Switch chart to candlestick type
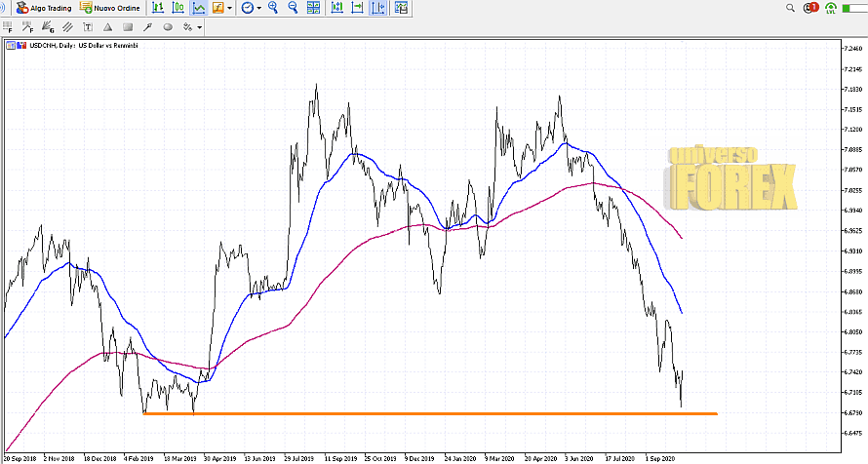The height and width of the screenshot is (464, 868). (x=178, y=8)
